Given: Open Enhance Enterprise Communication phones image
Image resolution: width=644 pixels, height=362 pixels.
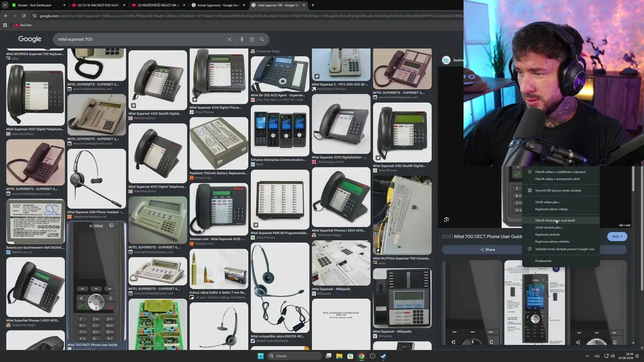Looking at the screenshot, I should [280, 131].
